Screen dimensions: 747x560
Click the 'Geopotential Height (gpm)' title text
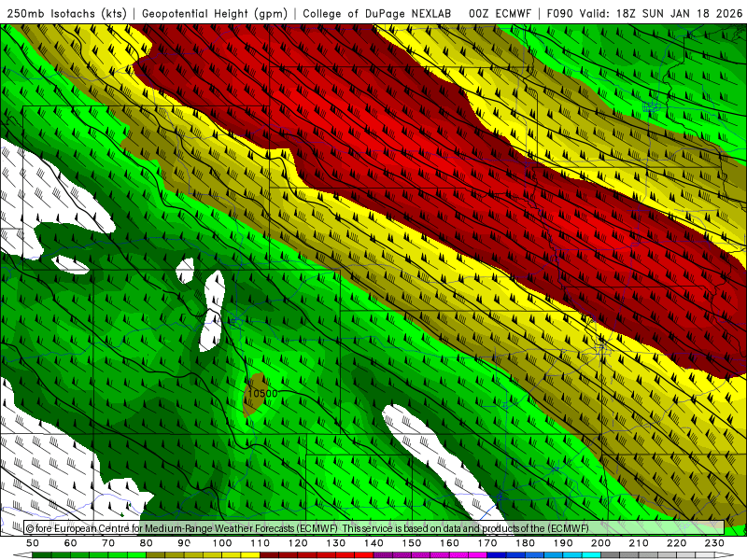click(x=215, y=14)
